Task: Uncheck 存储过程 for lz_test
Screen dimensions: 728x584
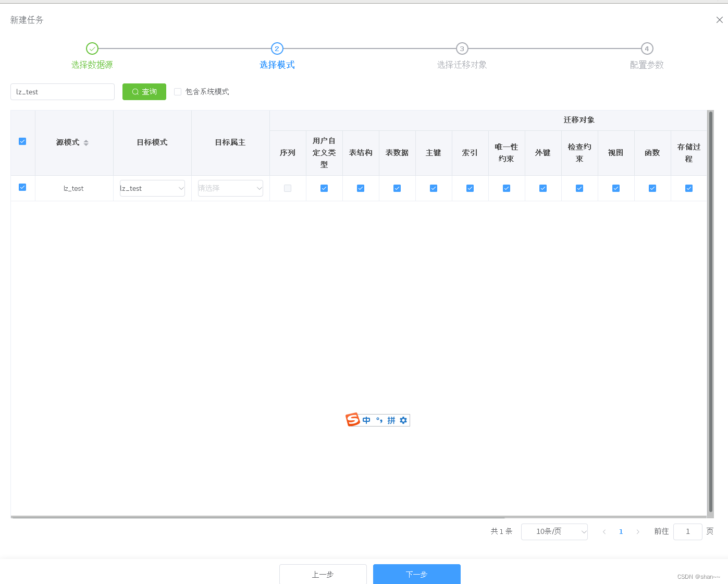Action: tap(689, 188)
